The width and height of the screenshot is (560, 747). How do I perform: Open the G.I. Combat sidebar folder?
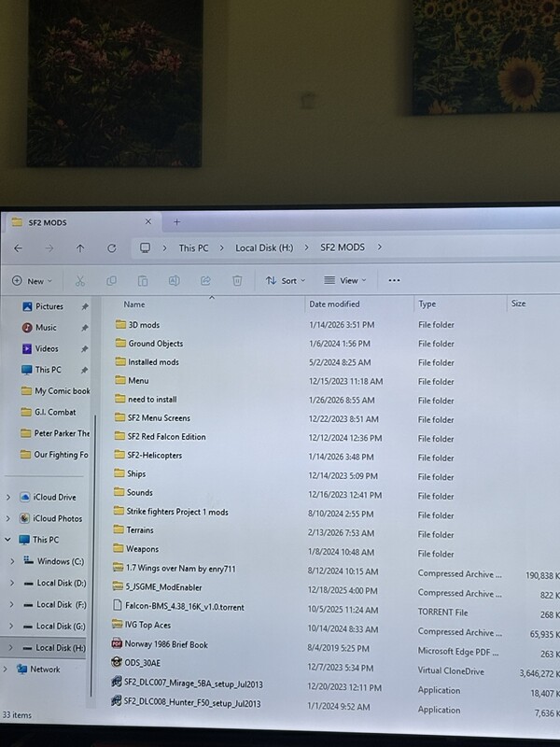tap(49, 412)
